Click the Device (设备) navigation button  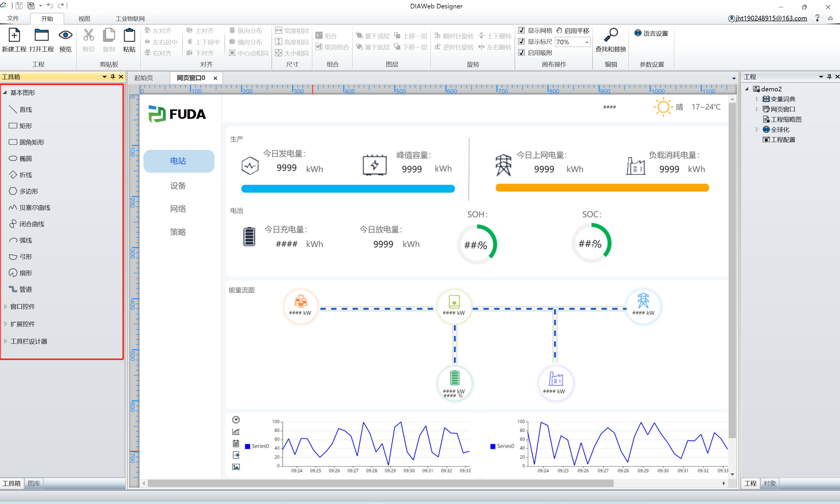178,186
